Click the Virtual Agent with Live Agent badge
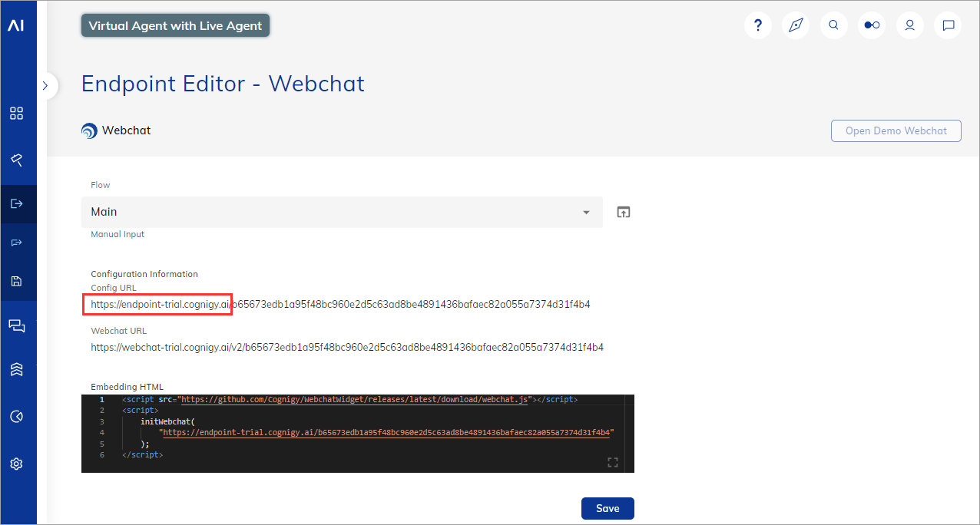The width and height of the screenshot is (980, 525). 175,25
